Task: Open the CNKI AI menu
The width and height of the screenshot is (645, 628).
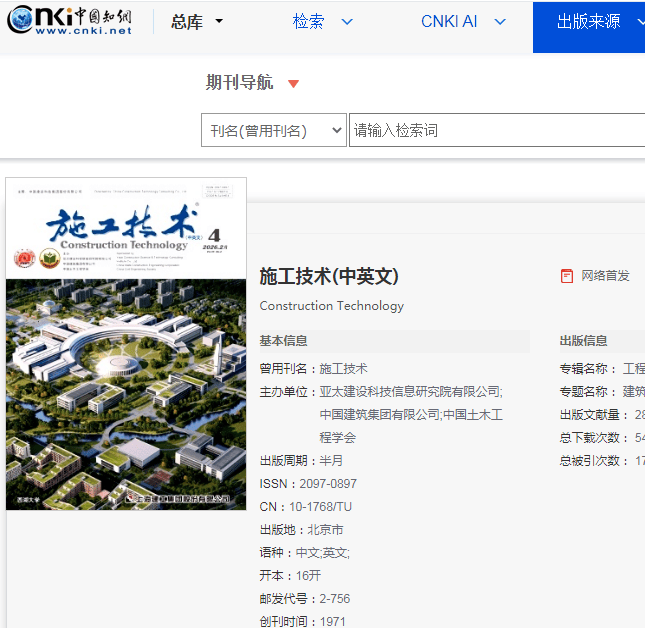Action: point(463,21)
